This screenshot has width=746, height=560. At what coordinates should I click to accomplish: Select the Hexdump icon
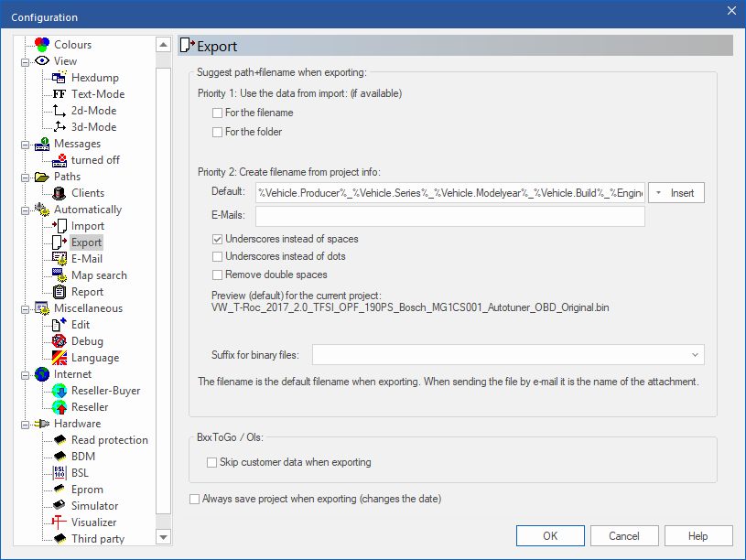59,78
